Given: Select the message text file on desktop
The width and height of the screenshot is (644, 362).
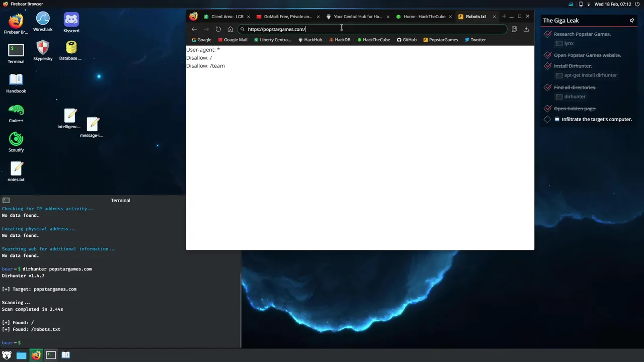Looking at the screenshot, I should pyautogui.click(x=92, y=127).
